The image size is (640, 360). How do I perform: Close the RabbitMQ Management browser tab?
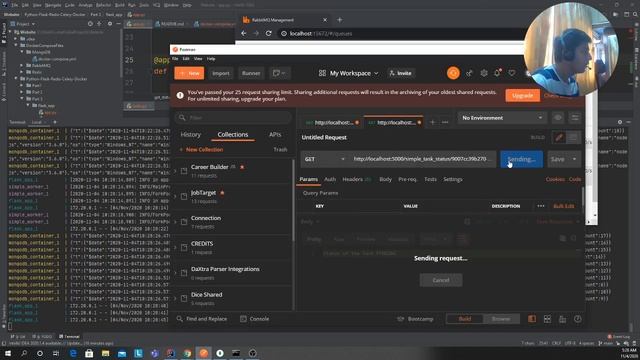coord(325,20)
